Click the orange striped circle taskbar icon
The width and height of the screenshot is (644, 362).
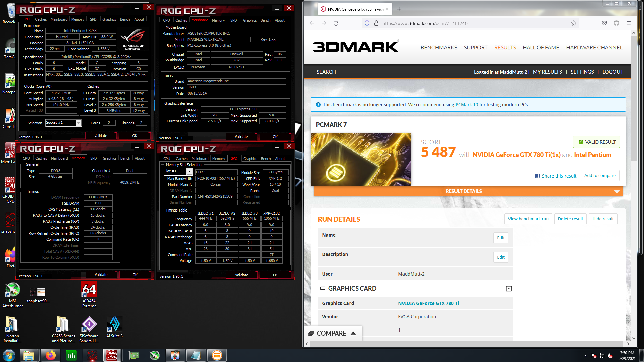coord(217,355)
